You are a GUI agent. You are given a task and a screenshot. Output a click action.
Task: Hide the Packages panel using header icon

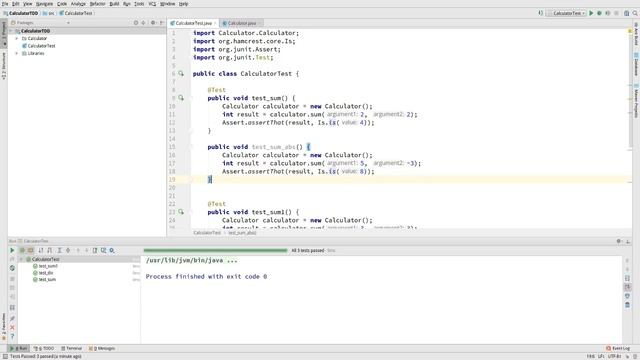pyautogui.click(x=162, y=23)
